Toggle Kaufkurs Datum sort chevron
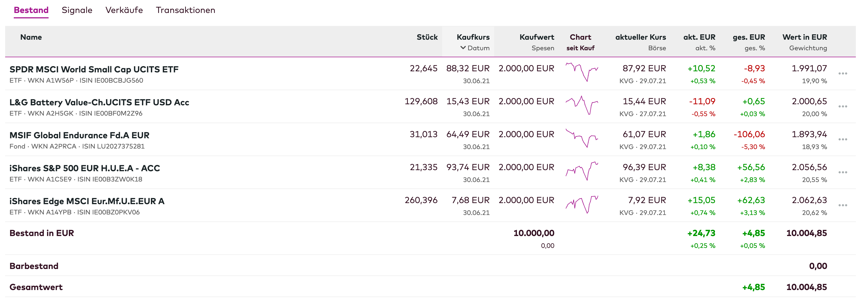The image size is (868, 303). (x=463, y=48)
